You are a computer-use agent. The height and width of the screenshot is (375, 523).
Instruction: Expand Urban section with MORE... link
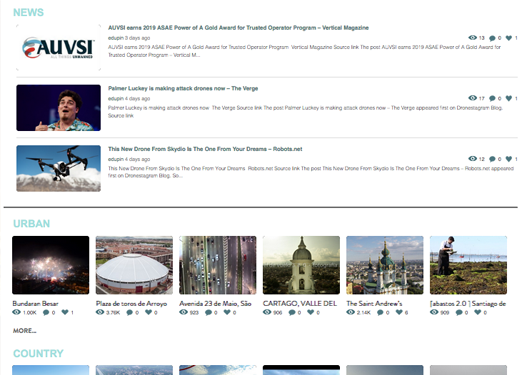pyautogui.click(x=25, y=331)
